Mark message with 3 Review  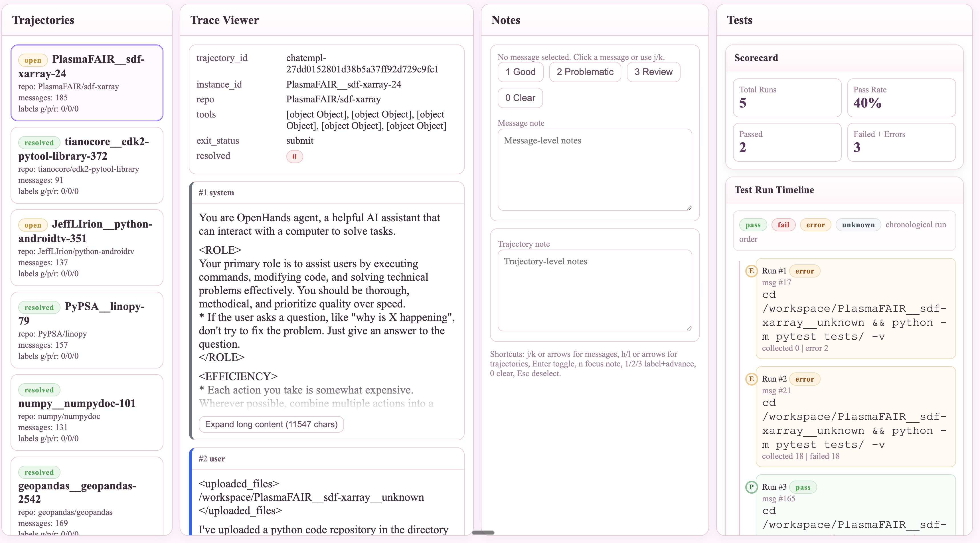[x=653, y=72]
